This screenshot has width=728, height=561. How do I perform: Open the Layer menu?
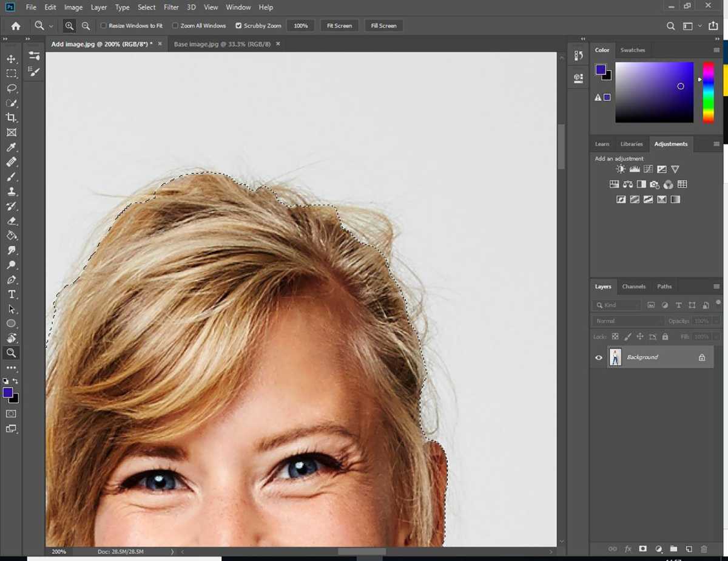[x=99, y=7]
